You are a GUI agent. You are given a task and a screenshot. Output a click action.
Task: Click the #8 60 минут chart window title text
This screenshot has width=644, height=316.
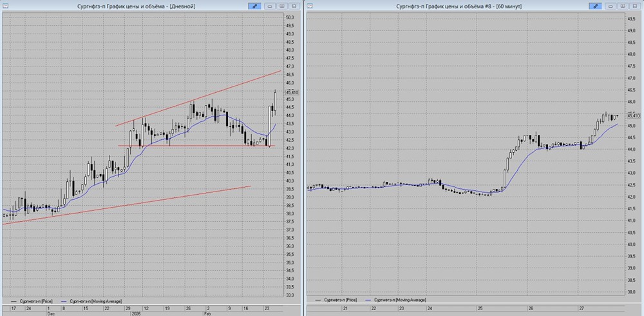click(x=459, y=6)
